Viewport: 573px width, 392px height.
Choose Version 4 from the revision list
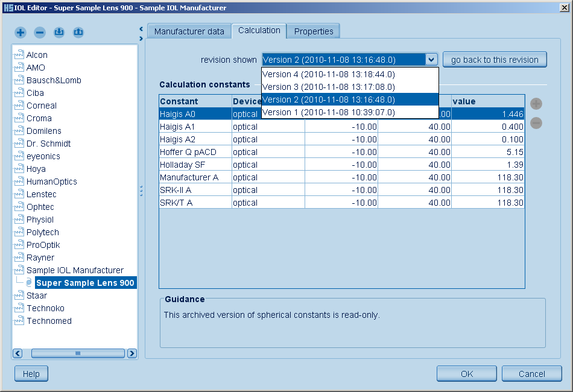pos(329,74)
